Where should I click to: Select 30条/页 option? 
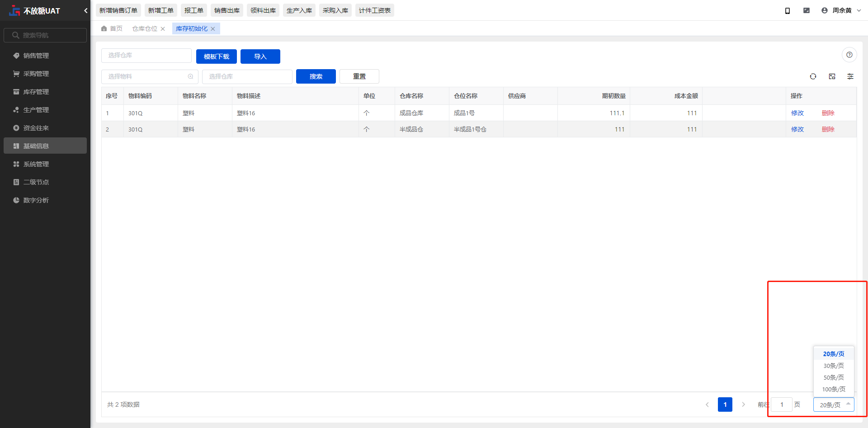click(x=834, y=366)
